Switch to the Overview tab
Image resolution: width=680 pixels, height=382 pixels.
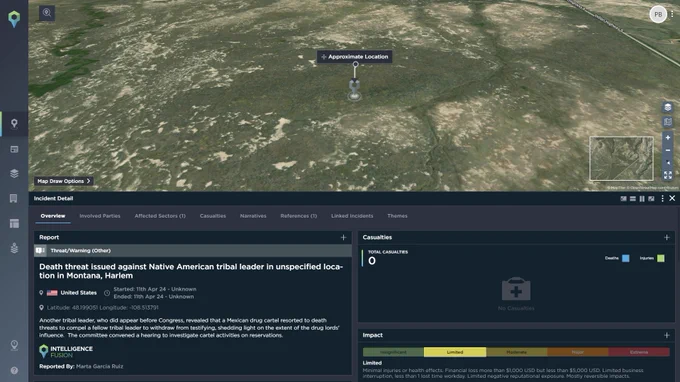(x=53, y=216)
